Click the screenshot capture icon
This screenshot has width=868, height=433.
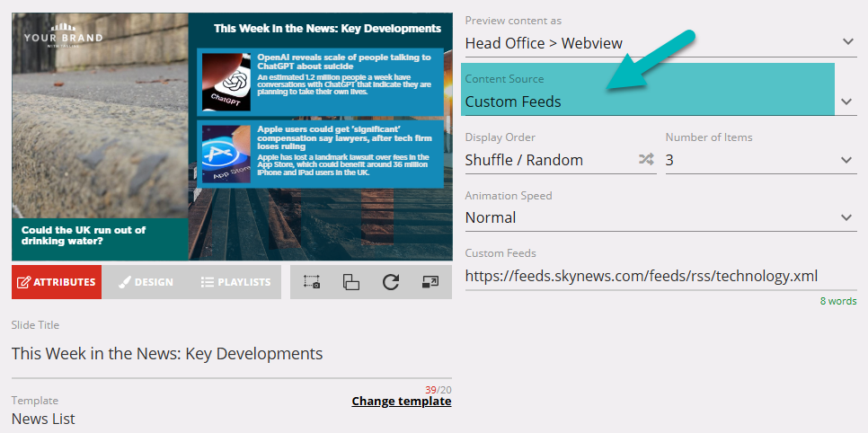[312, 282]
